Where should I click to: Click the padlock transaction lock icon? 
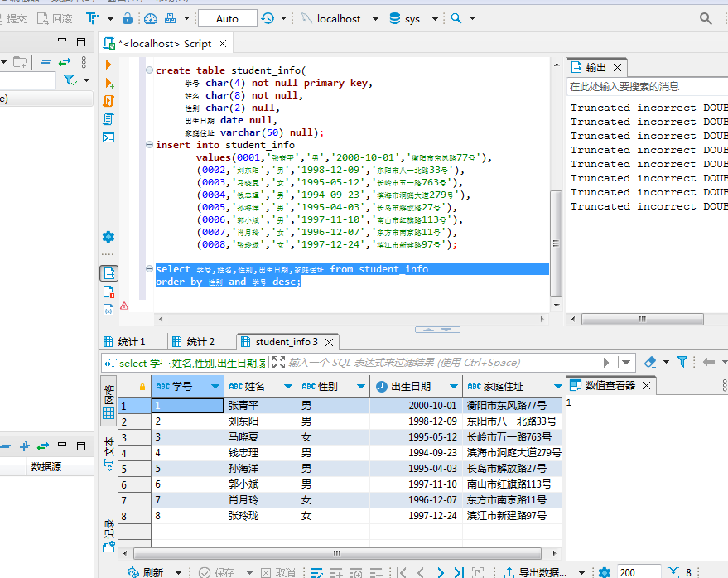[128, 18]
